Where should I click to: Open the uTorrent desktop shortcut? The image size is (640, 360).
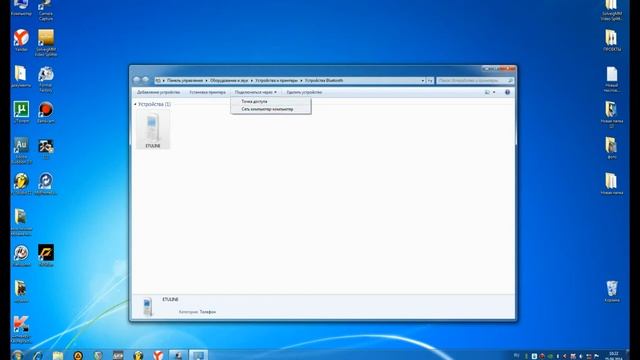point(21,112)
